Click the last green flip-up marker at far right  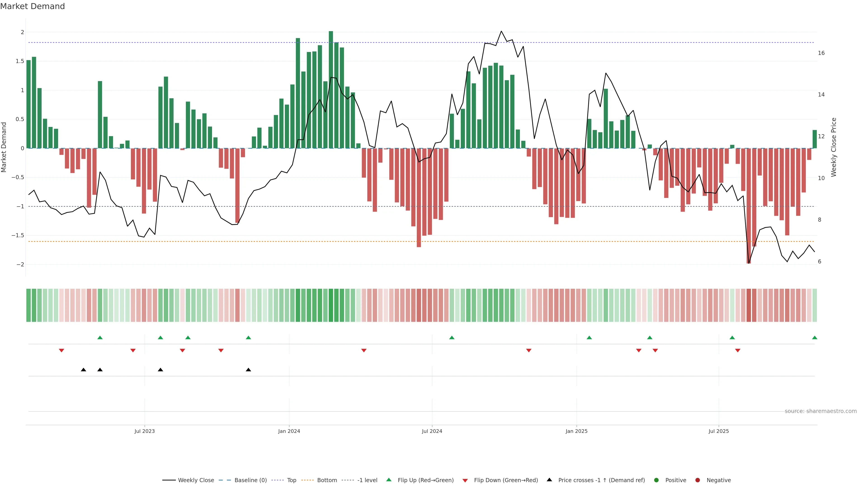click(814, 338)
